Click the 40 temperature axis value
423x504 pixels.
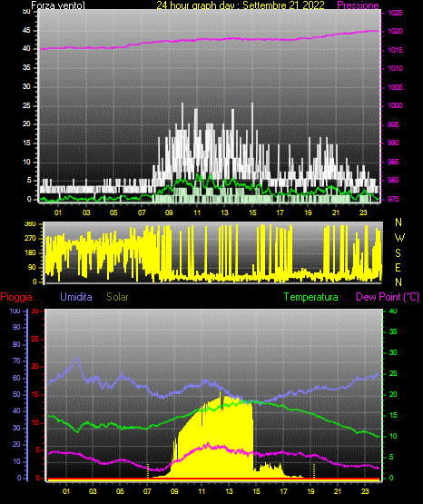(393, 311)
